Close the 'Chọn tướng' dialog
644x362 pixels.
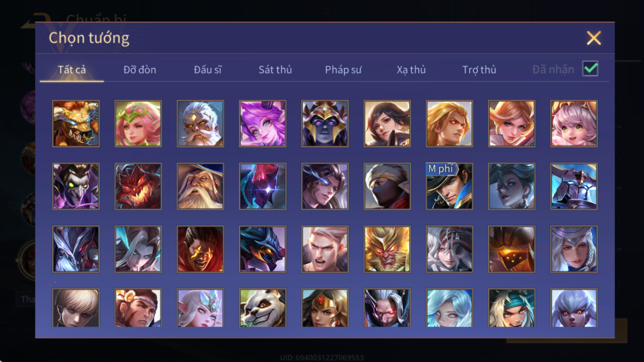[x=594, y=38]
